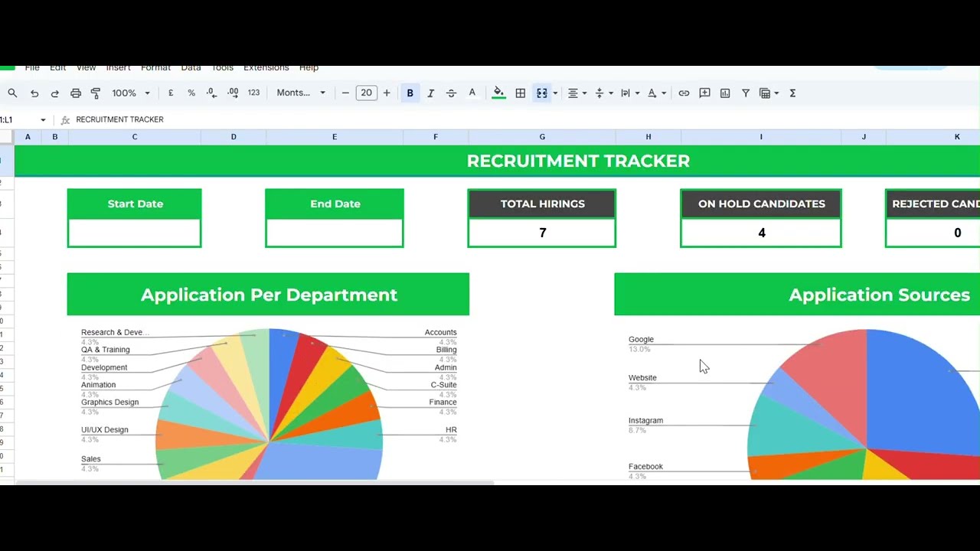Click the horizontal scrollbar at bottom
The height and width of the screenshot is (551, 980).
255,483
